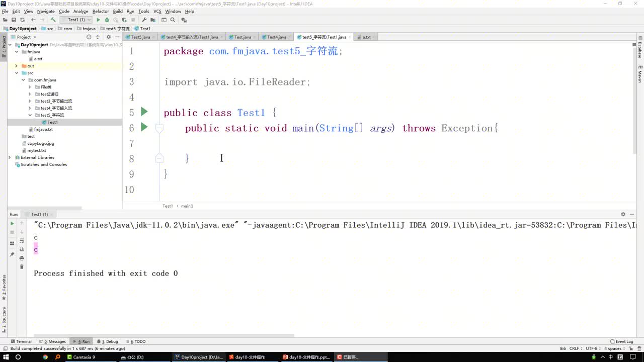Click the restore layout icon in Run panel
644x362 pixels.
point(12,243)
